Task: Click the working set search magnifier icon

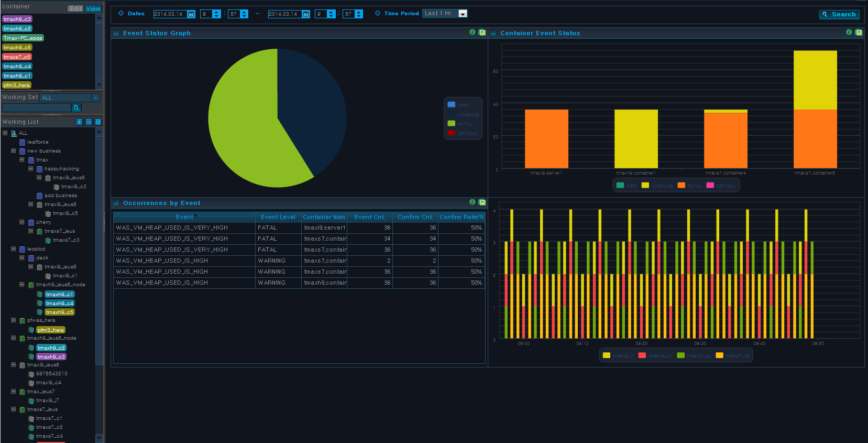Action: [x=76, y=107]
